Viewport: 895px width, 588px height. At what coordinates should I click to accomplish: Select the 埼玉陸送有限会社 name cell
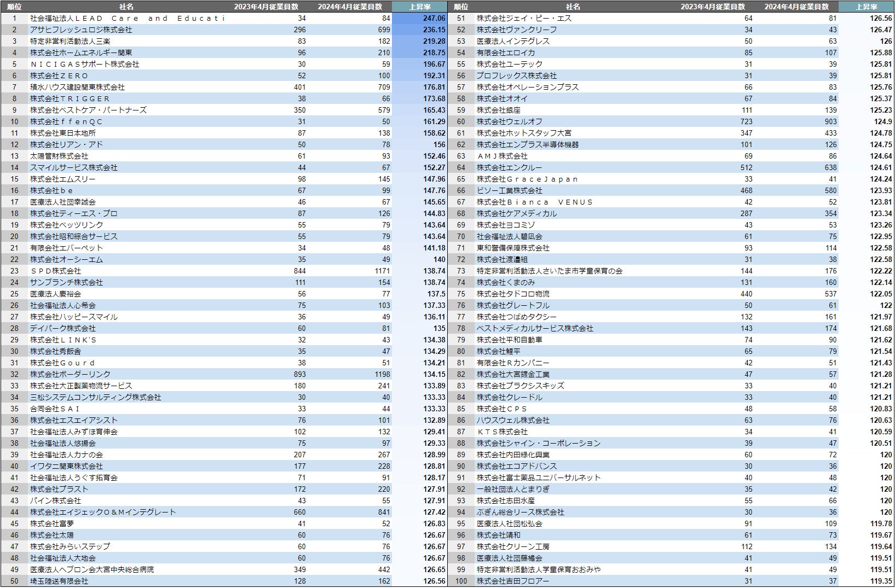[x=59, y=581]
